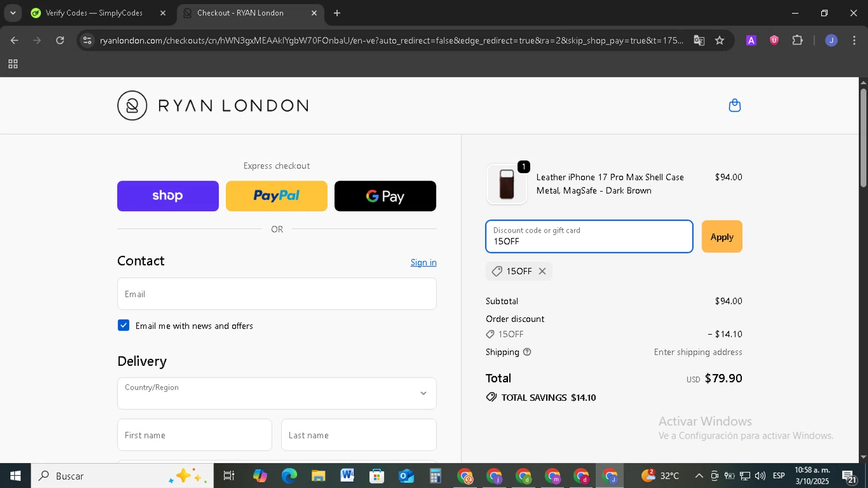Click the Sign in link
The image size is (868, 488).
point(424,262)
